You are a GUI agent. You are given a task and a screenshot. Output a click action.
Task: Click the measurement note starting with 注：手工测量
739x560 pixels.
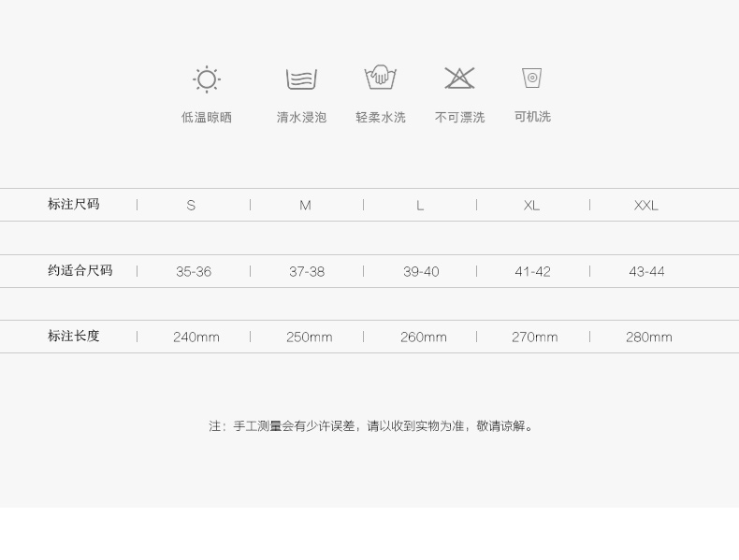tap(372, 426)
